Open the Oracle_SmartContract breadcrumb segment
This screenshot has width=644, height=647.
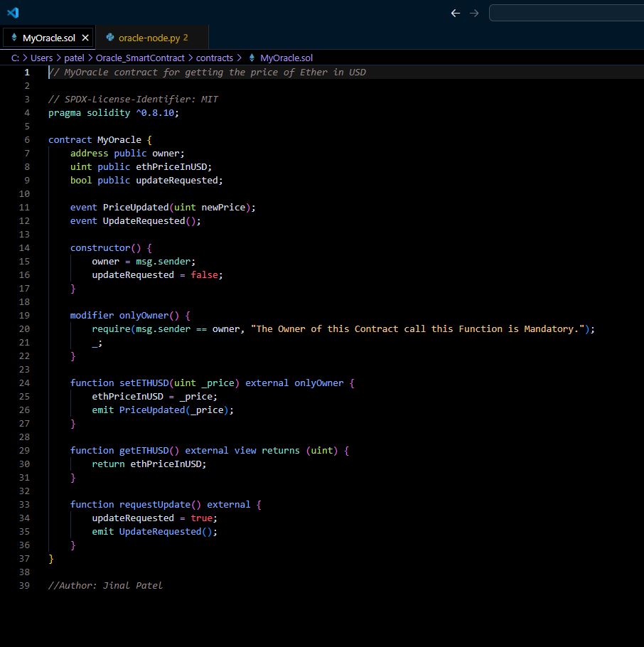(140, 58)
